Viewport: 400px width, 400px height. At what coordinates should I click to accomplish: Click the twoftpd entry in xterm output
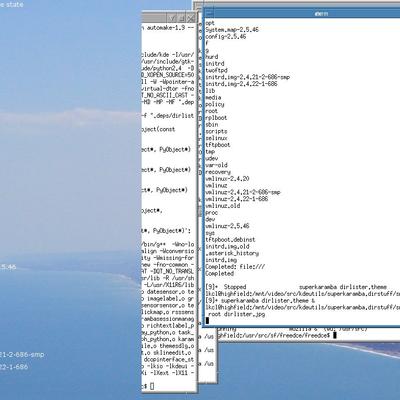click(216, 70)
